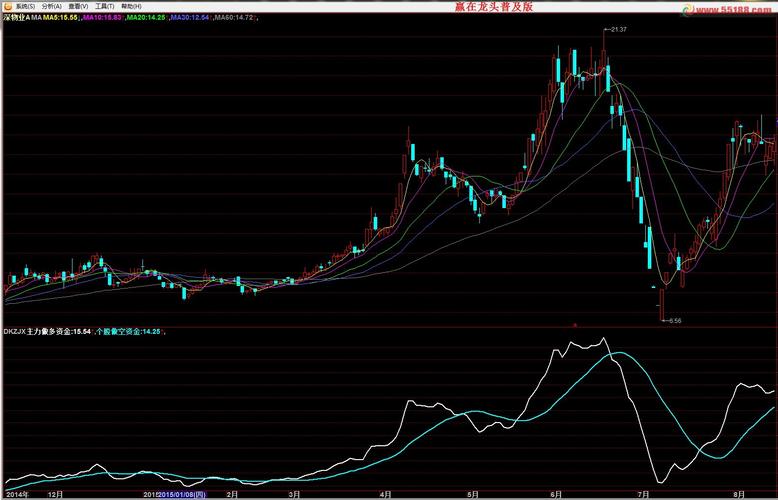Screen dimensions: 778x500
Task: Open the 工具(T) menu
Action: (x=105, y=6)
